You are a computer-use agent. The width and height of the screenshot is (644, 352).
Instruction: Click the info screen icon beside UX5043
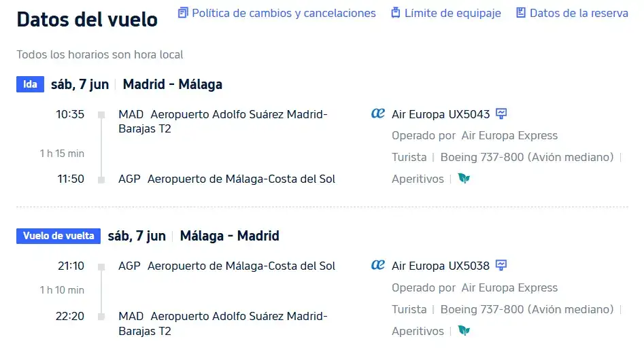[x=501, y=113]
